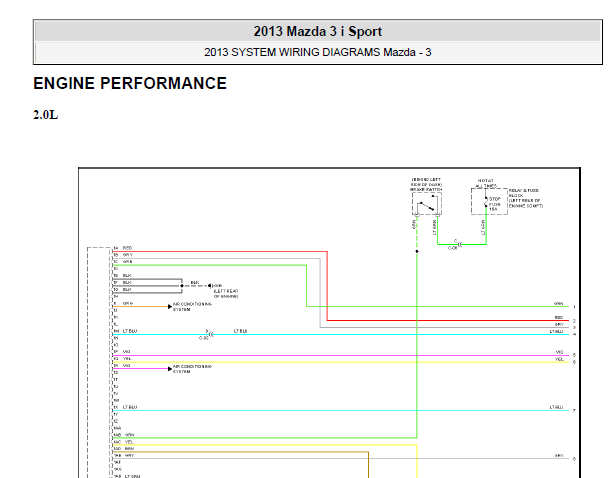Click the ground symbol left rear of engine
Viewport: 610px width, 478px height.
[210, 286]
